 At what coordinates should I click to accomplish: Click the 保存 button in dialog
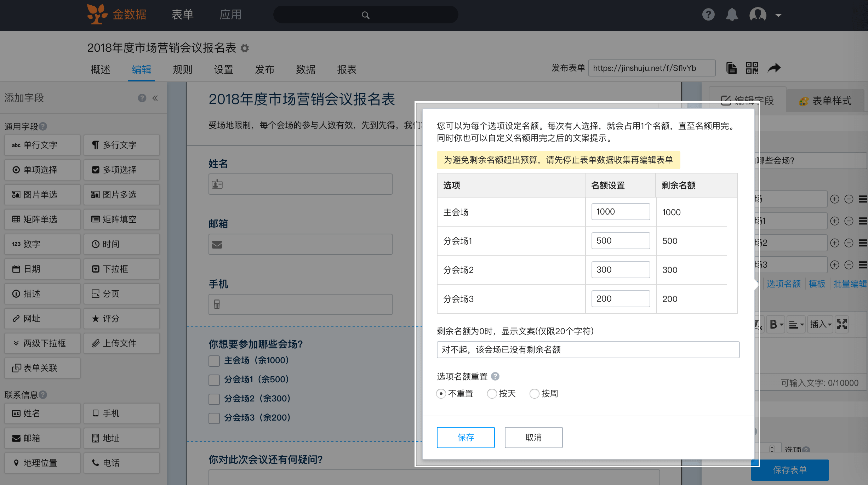click(x=466, y=438)
